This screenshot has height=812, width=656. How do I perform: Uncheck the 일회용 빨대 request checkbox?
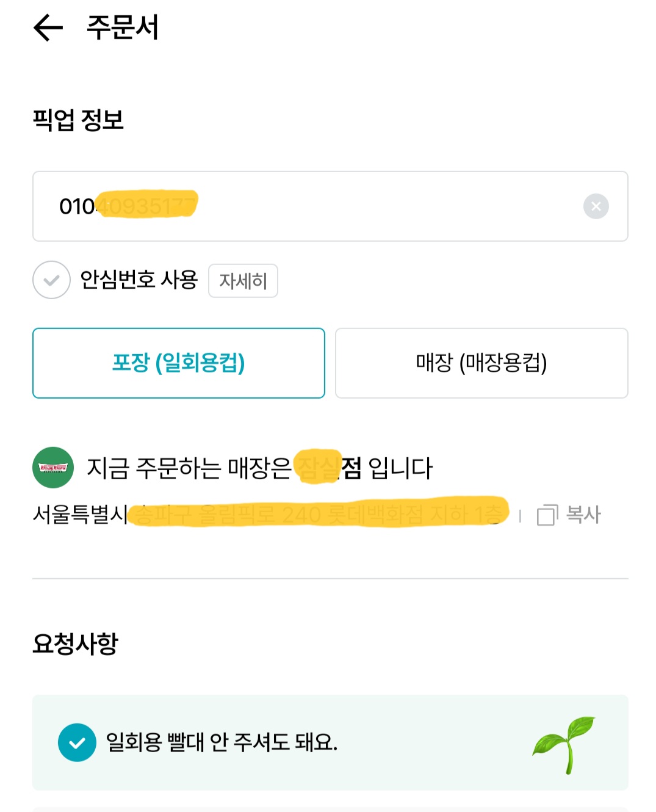(77, 742)
